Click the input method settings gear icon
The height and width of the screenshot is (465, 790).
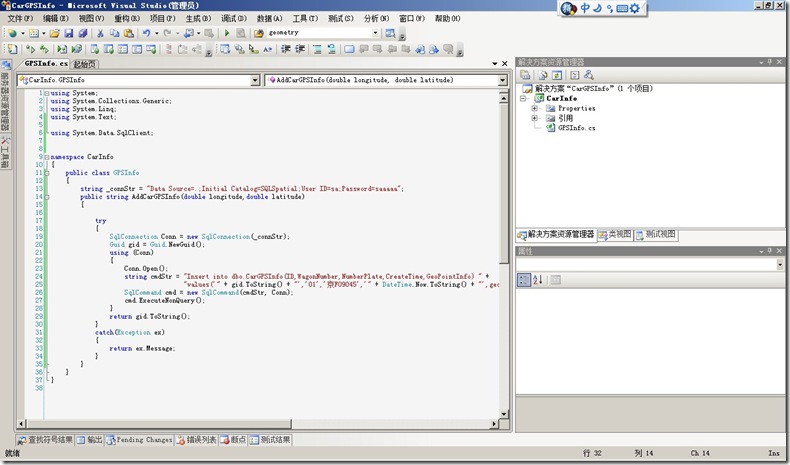pyautogui.click(x=634, y=9)
